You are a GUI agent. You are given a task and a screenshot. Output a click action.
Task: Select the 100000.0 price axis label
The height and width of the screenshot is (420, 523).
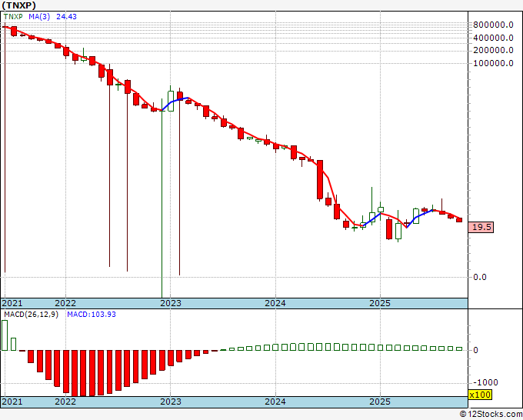493,63
